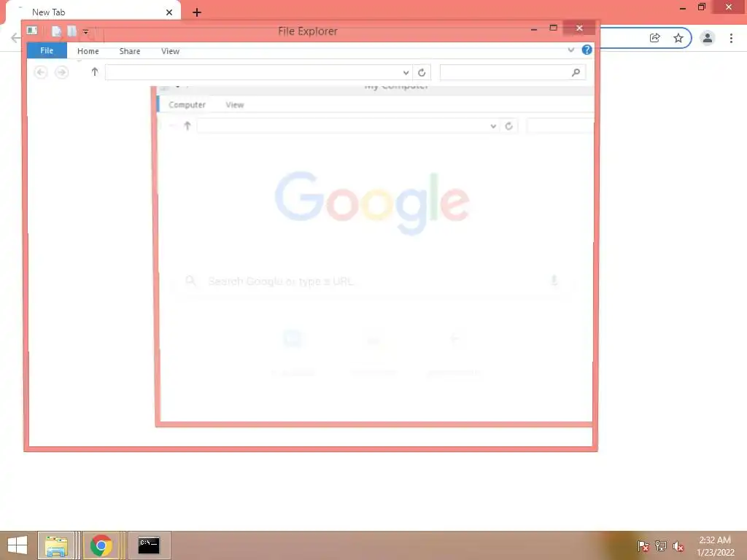Open a new Chrome tab with plus

(197, 12)
